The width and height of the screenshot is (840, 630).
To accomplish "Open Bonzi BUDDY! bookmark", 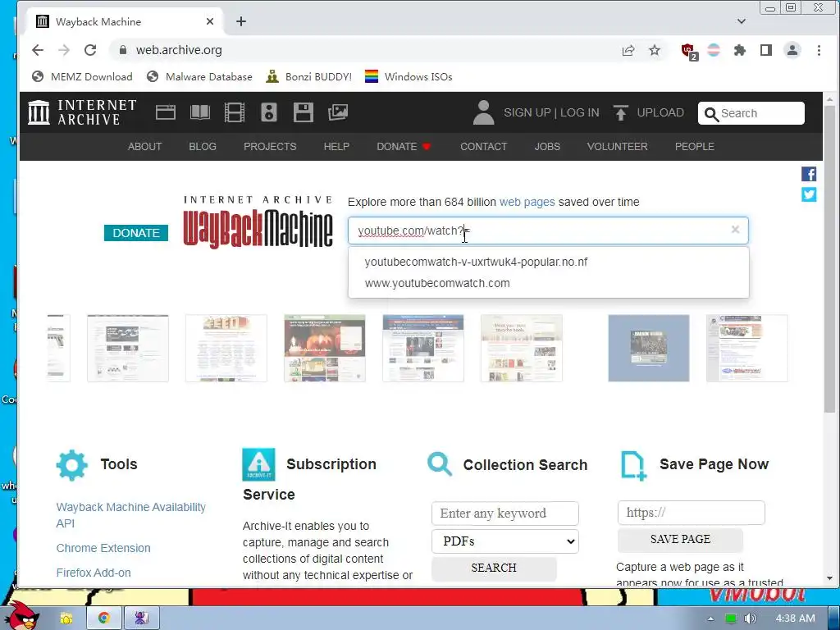I will [309, 76].
